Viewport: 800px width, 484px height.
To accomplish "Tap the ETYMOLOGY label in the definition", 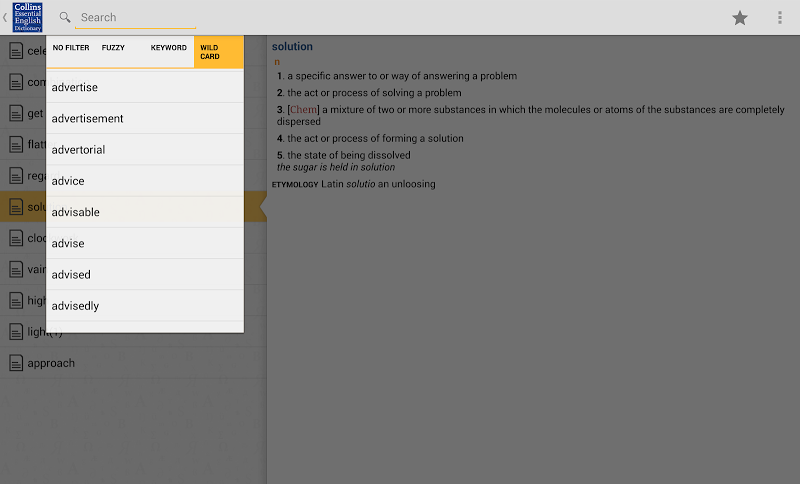I will tap(295, 184).
